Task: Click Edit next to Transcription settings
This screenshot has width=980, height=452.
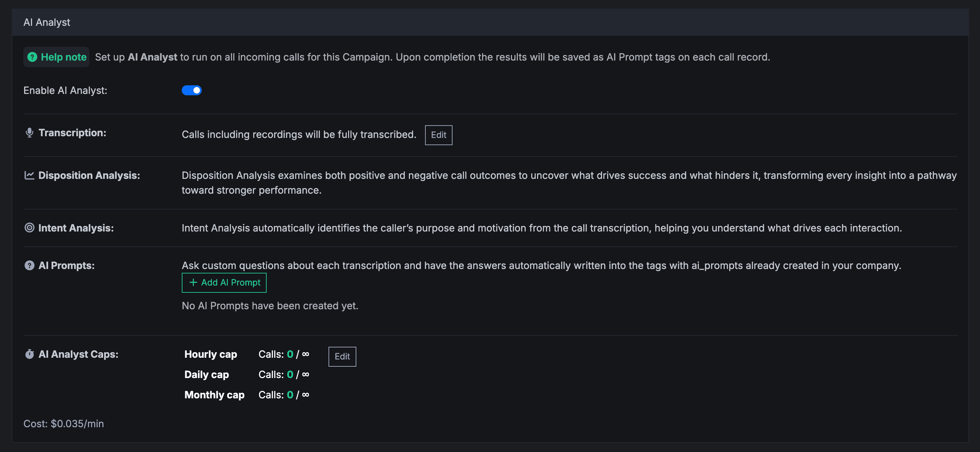Action: pos(438,135)
